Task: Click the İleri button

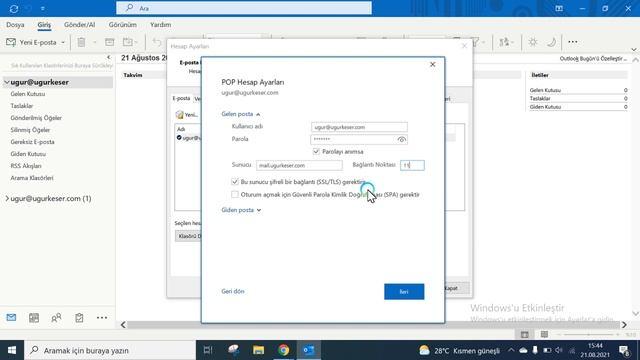Action: click(404, 292)
